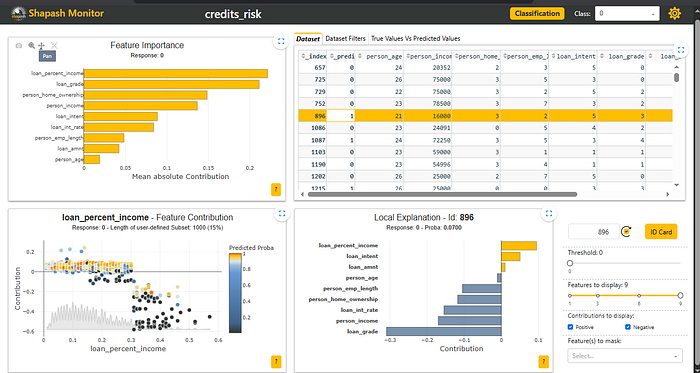
Task: Expand Feature Importance chart to fullscreen
Action: coord(281,41)
